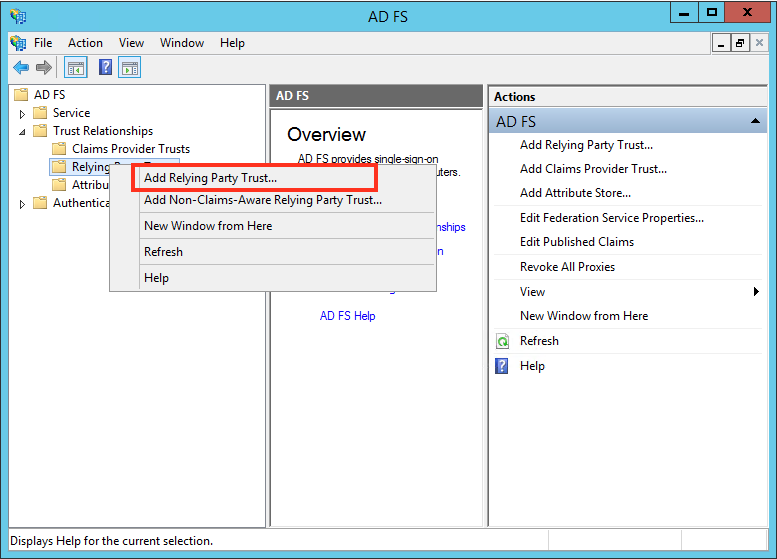Select the Service tree item label

pos(71,113)
